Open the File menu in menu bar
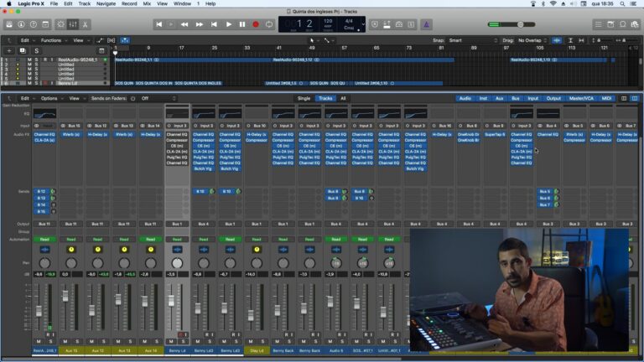Screen dimensions: 644x362 (54, 3)
